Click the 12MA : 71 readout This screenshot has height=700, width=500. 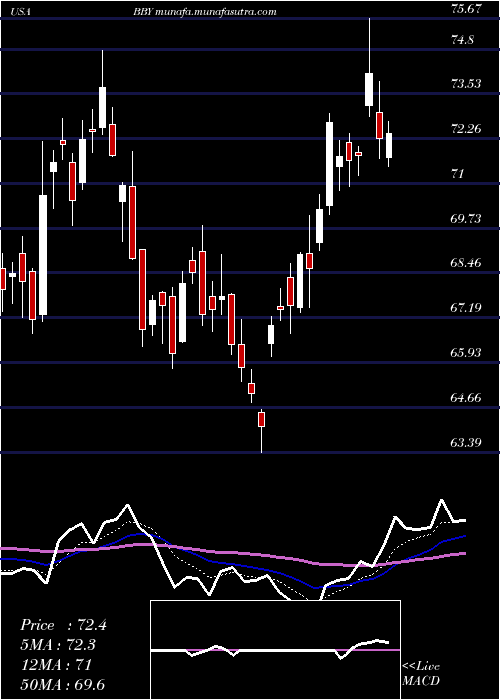pos(56,665)
